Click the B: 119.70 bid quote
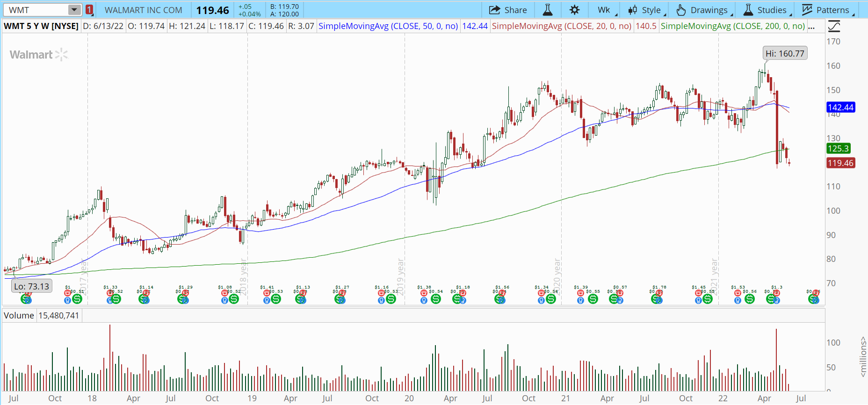 coord(284,7)
